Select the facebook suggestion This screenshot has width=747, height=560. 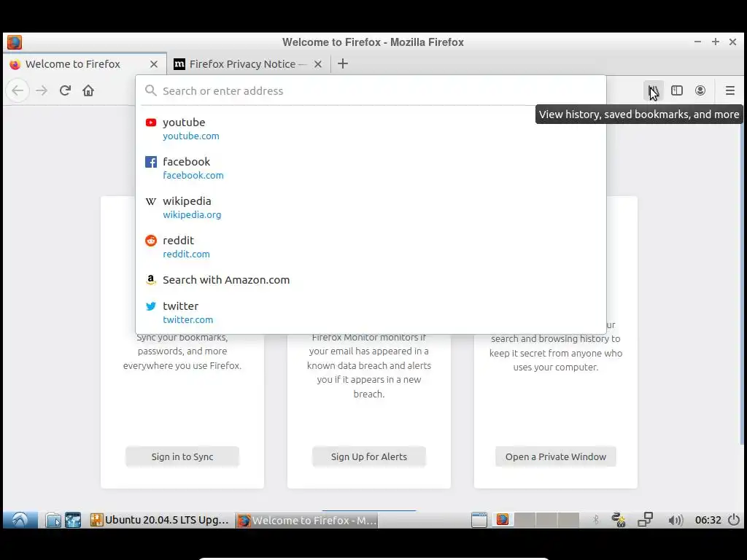(x=371, y=168)
